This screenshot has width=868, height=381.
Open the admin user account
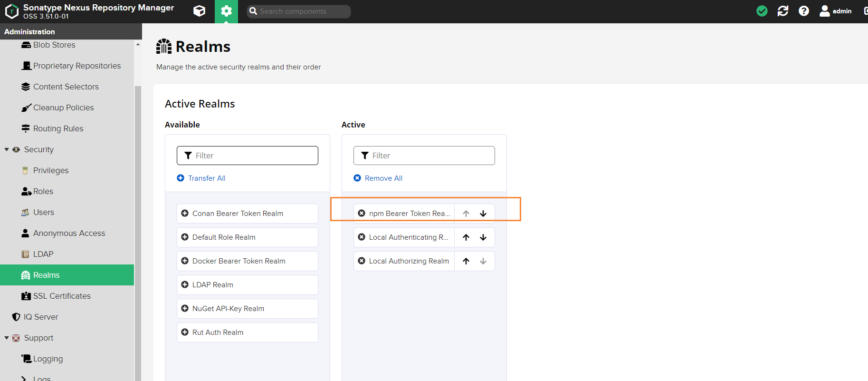tap(836, 11)
